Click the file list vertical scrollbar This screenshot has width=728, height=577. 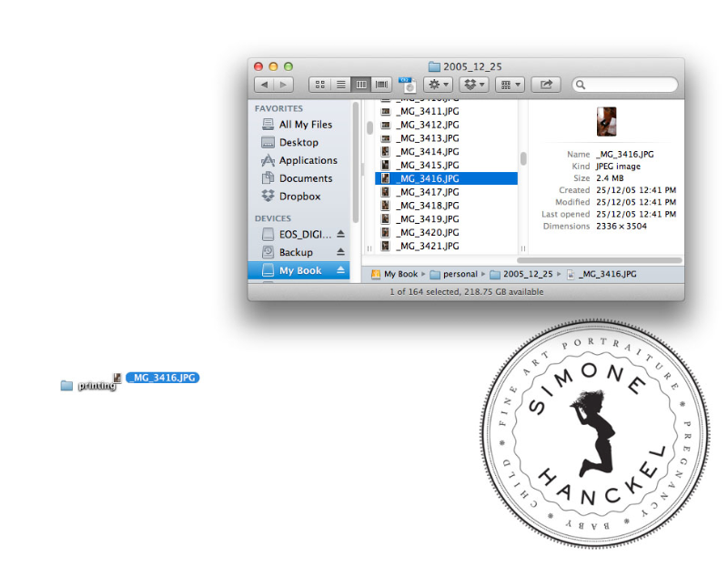(523, 158)
